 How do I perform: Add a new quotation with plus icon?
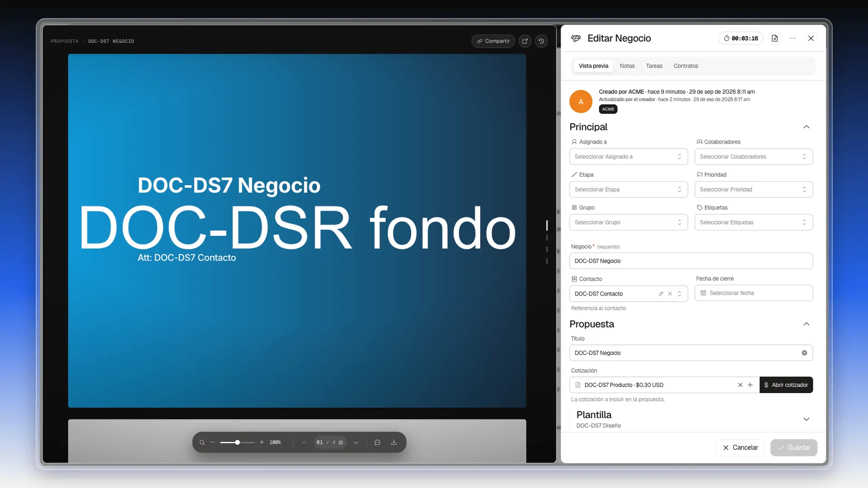pos(750,385)
